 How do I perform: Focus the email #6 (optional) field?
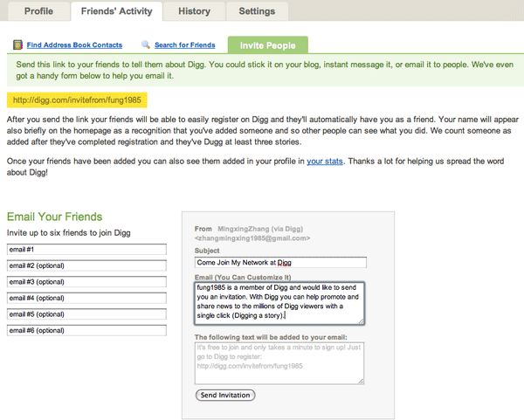[86, 330]
